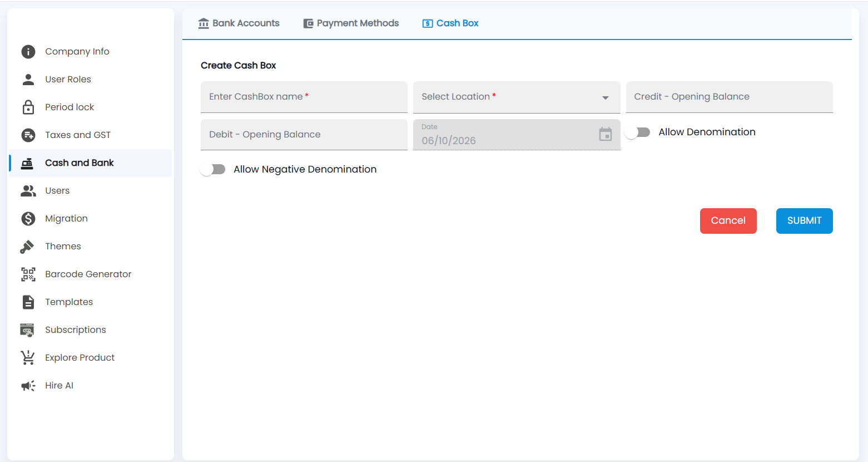Open the Barcode Generator page
This screenshot has width=868, height=462.
(91, 274)
